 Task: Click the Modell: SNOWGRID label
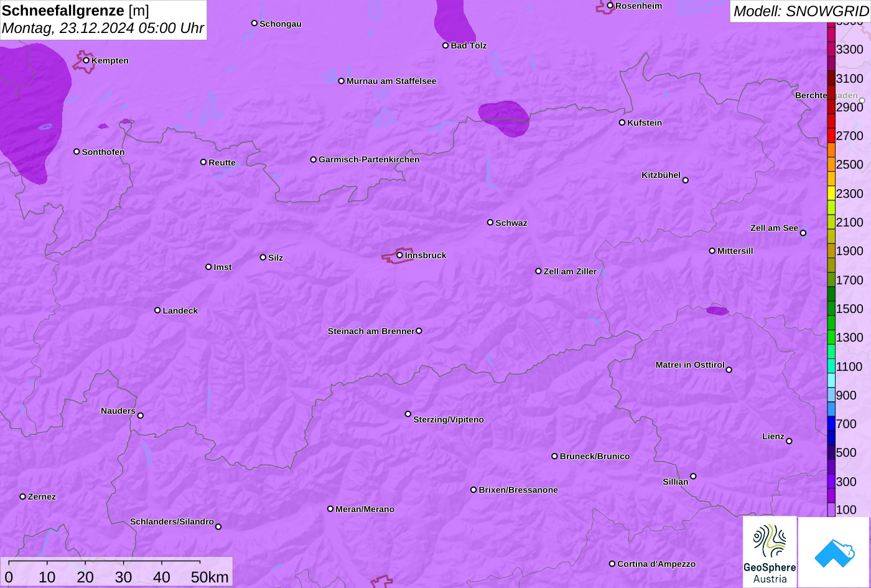(801, 11)
